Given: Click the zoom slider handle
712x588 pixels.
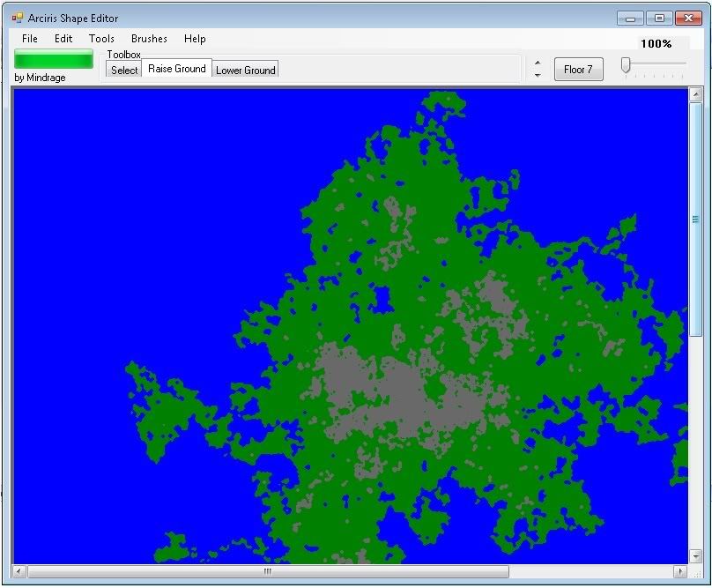Looking at the screenshot, I should point(626,65).
